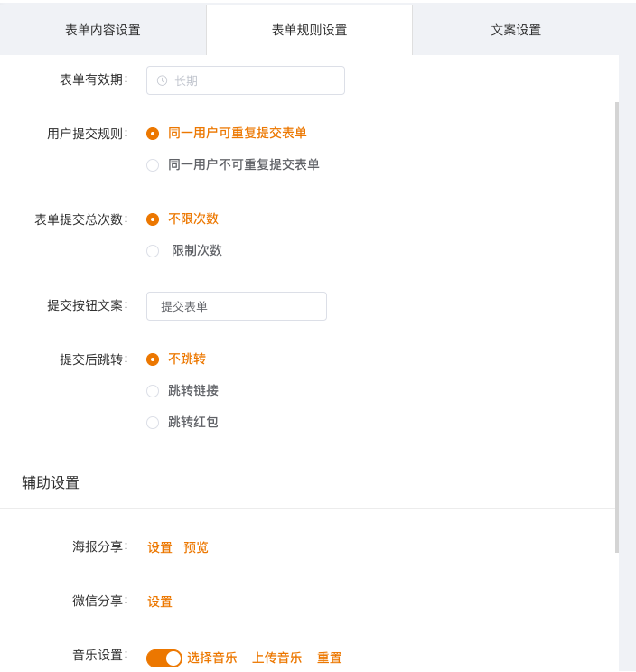Choose 跳转链接 radio option

(x=153, y=391)
